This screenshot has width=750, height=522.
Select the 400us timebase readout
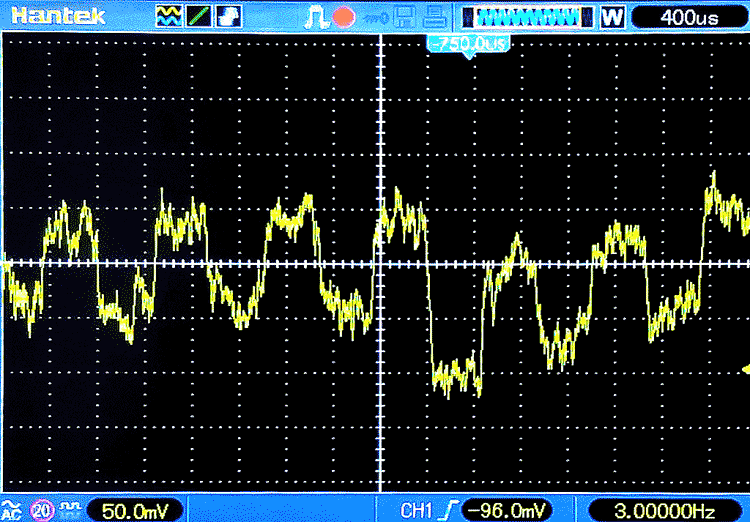690,17
